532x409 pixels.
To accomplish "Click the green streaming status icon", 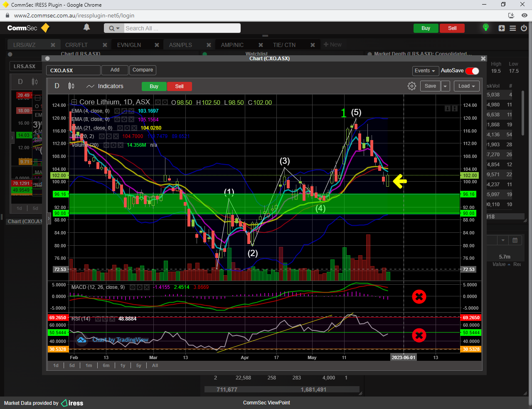I will click(x=485, y=28).
